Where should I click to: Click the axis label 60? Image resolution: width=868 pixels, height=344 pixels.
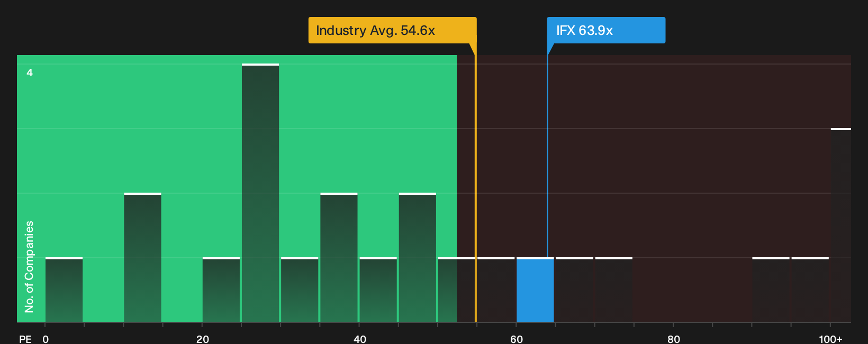tap(517, 339)
